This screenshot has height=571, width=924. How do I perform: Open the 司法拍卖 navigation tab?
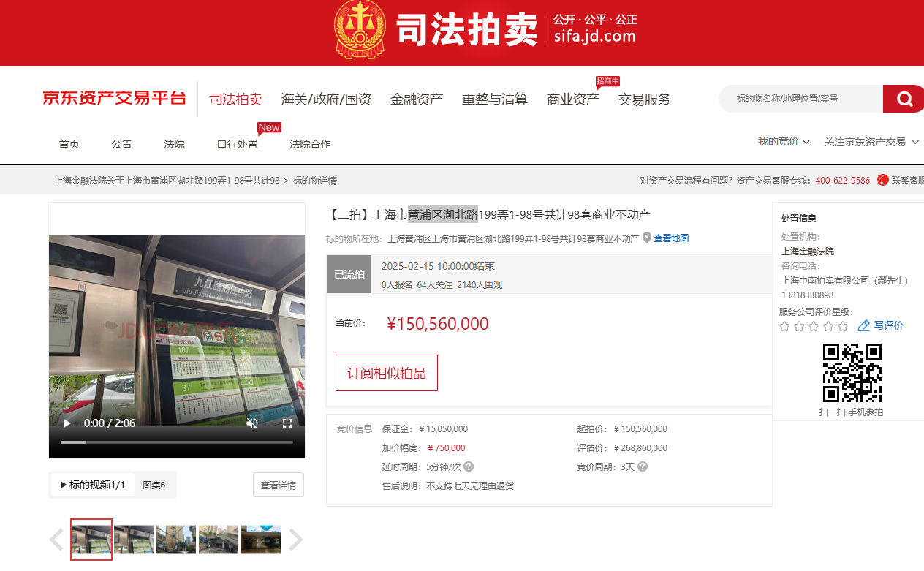pyautogui.click(x=235, y=99)
